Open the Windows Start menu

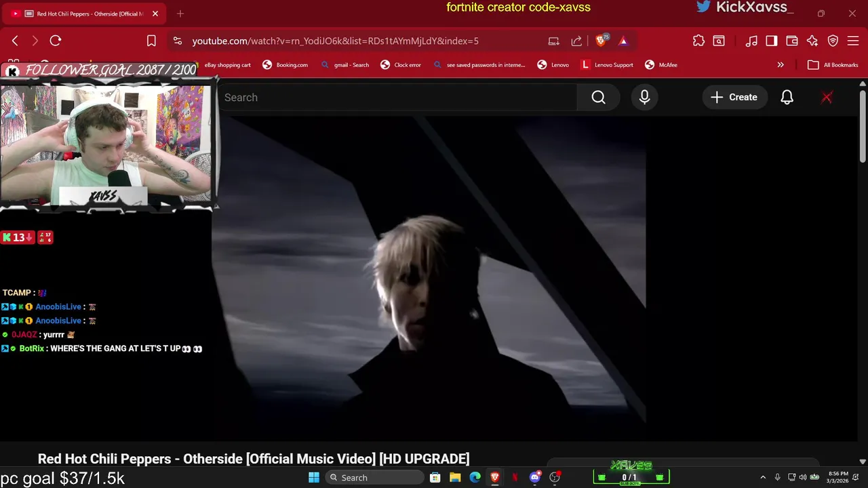(x=314, y=477)
